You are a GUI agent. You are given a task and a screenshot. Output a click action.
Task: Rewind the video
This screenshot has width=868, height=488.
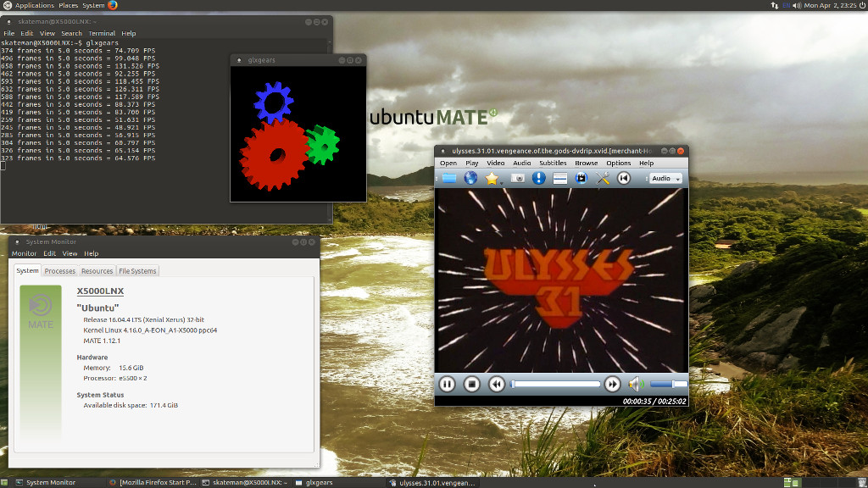497,384
